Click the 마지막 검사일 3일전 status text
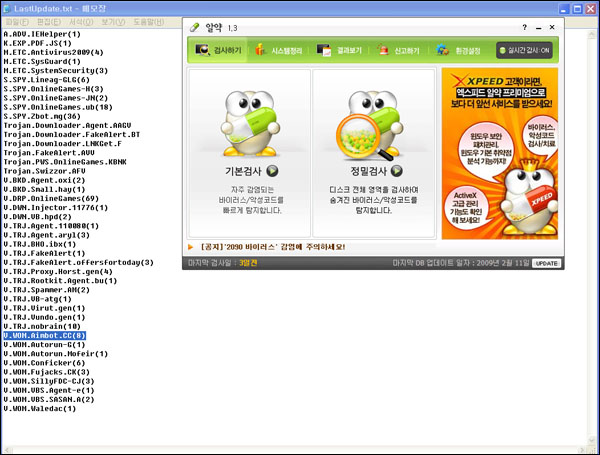This screenshot has width=600, height=455. pos(222,263)
